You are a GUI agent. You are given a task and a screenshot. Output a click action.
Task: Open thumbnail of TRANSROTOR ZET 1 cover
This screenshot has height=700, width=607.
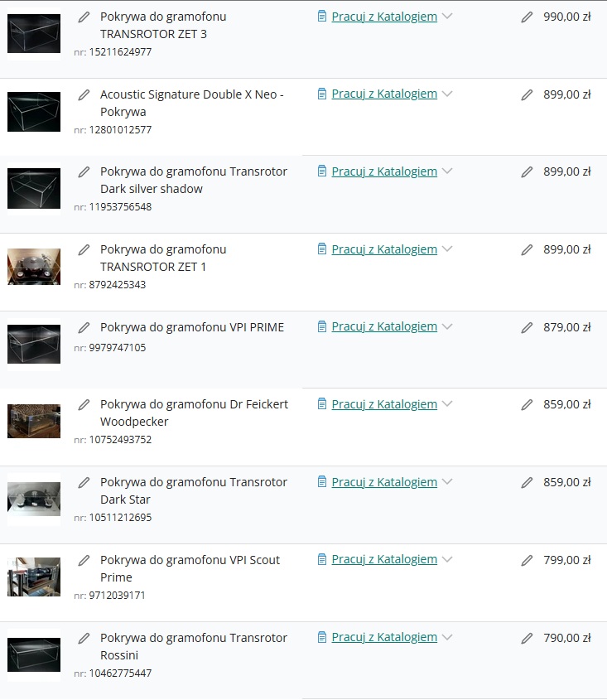[34, 267]
